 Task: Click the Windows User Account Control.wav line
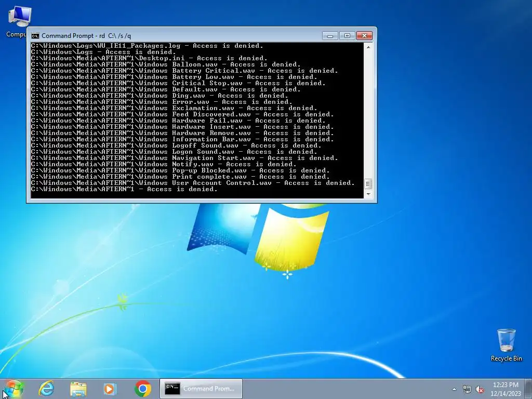pyautogui.click(x=193, y=182)
